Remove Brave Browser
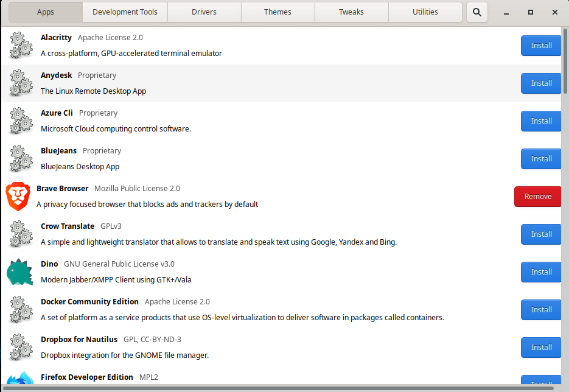 [538, 197]
